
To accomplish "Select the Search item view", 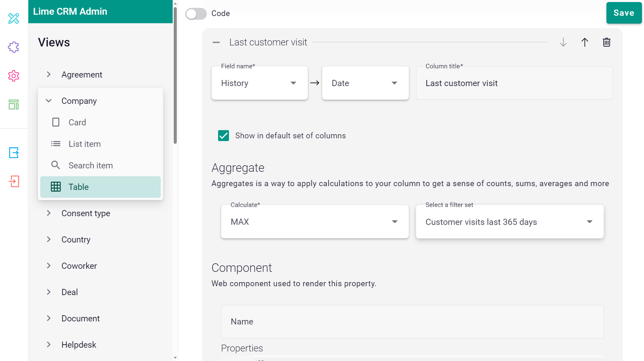I will 100,165.
